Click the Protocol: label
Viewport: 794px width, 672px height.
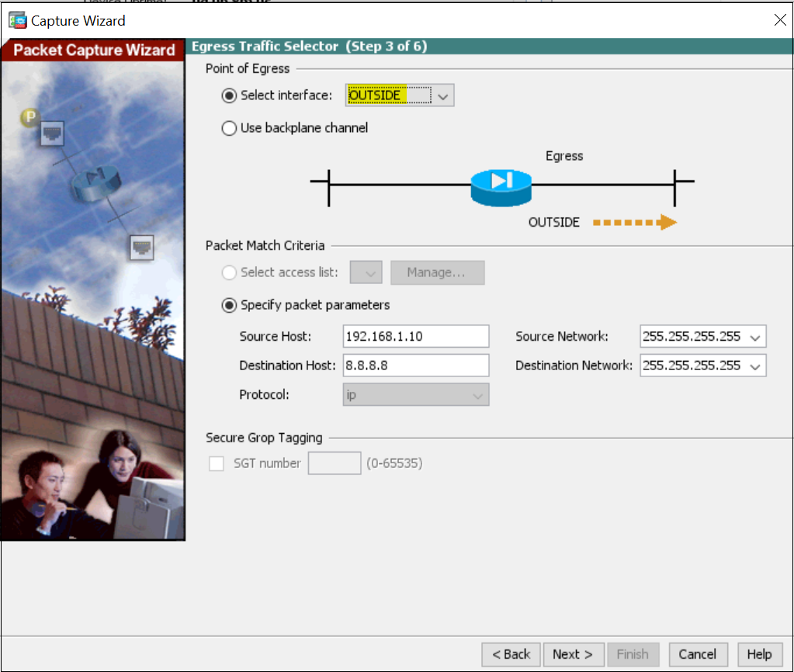click(x=265, y=394)
